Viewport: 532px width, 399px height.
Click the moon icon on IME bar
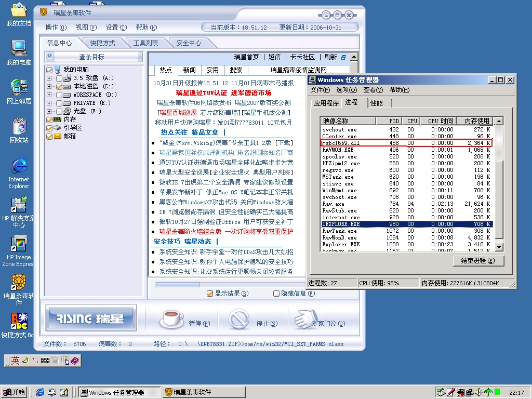pyautogui.click(x=25, y=361)
